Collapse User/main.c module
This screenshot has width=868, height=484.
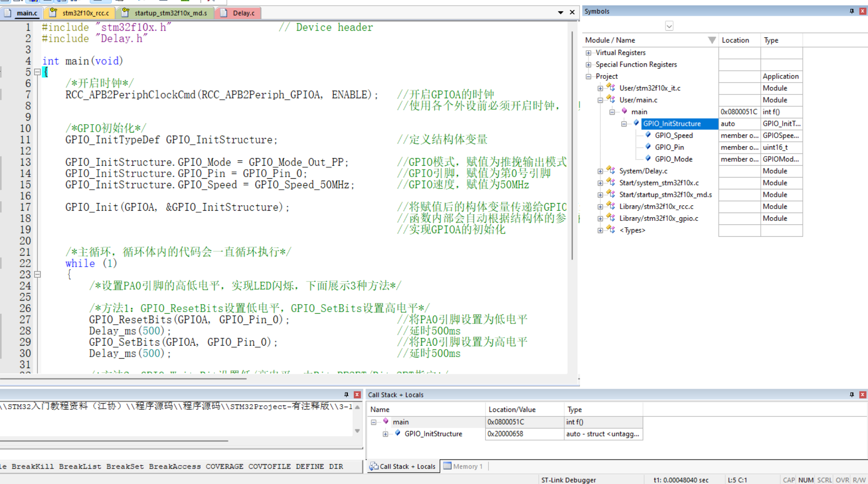(x=600, y=100)
